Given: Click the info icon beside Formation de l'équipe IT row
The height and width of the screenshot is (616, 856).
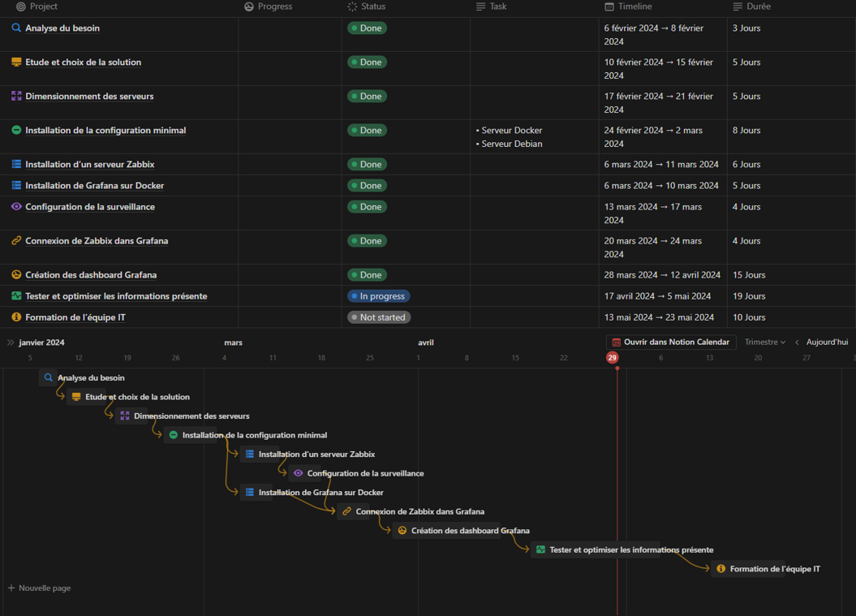Looking at the screenshot, I should 16,317.
